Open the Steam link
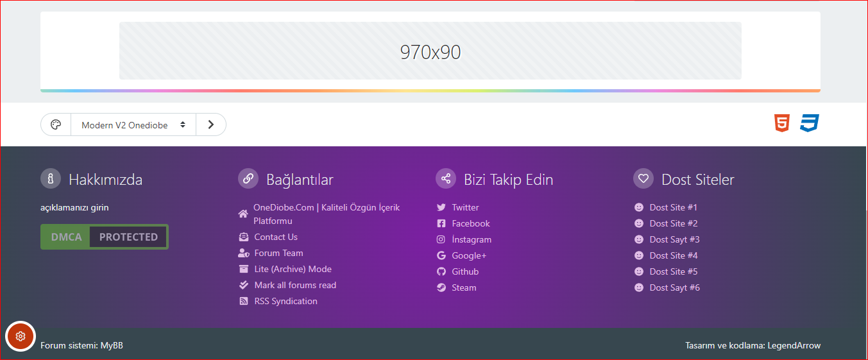The width and height of the screenshot is (868, 360). tap(464, 287)
